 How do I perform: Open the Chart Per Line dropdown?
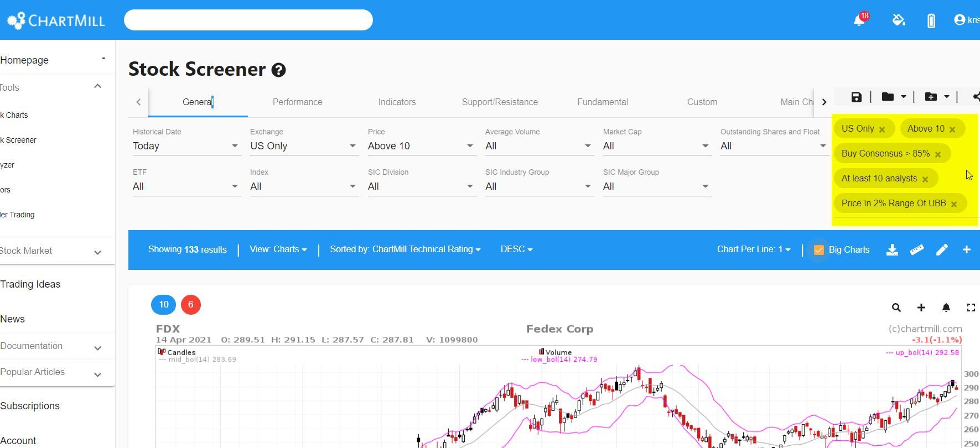(754, 249)
